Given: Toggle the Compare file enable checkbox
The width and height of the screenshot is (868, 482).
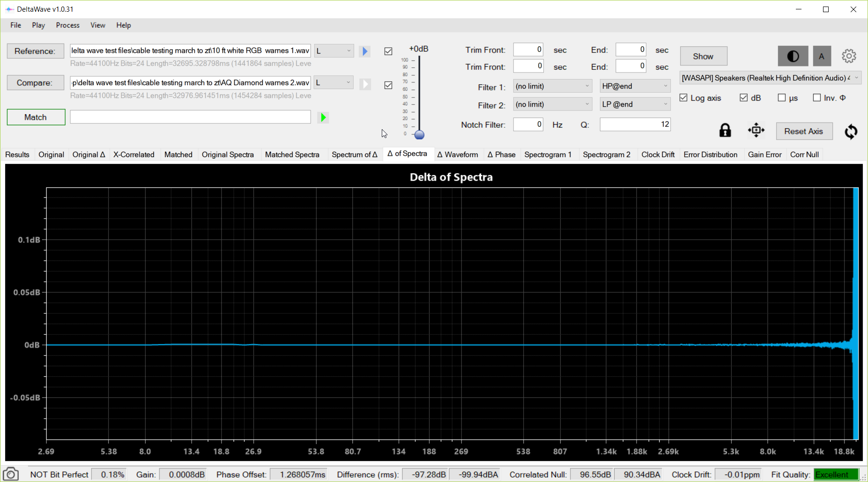Looking at the screenshot, I should pyautogui.click(x=388, y=85).
